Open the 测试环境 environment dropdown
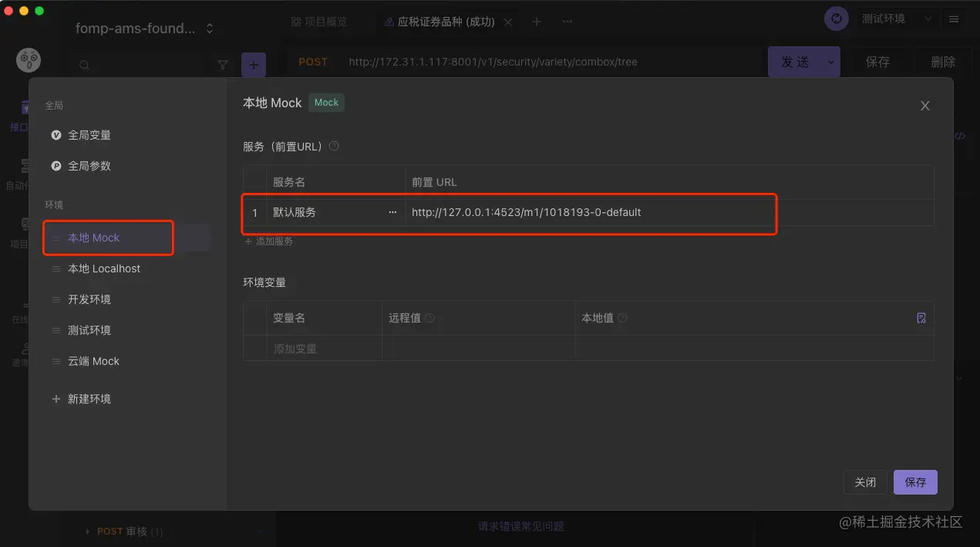Screen dimensions: 980x547 click(x=896, y=19)
